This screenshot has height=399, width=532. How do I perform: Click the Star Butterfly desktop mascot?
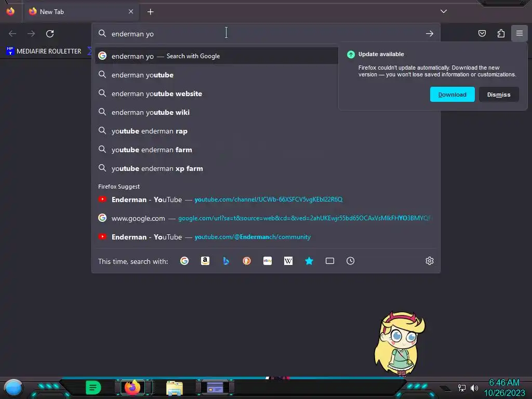(x=400, y=344)
